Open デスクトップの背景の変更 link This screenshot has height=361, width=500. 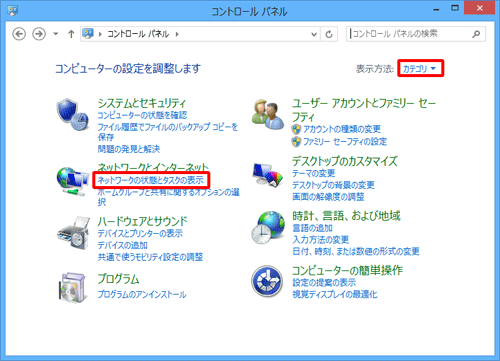(x=333, y=185)
